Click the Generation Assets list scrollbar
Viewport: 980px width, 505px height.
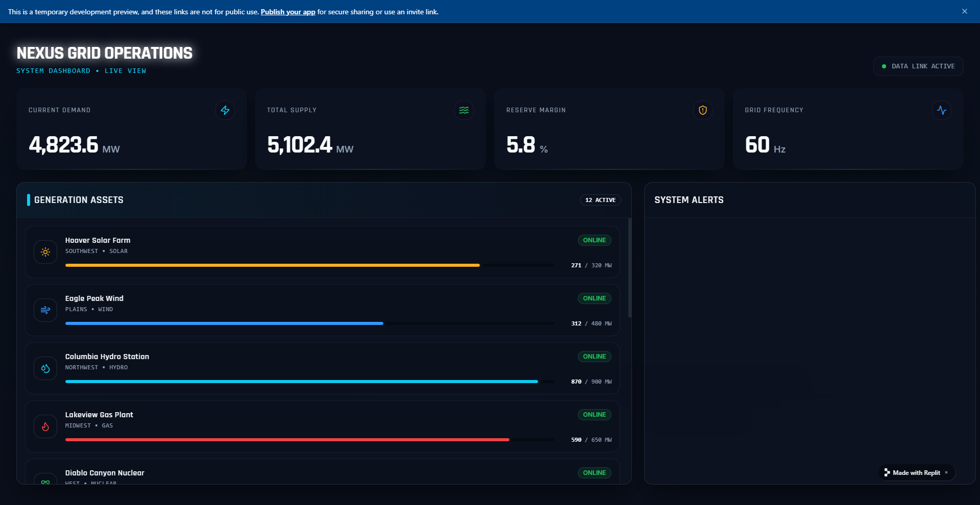(629, 268)
